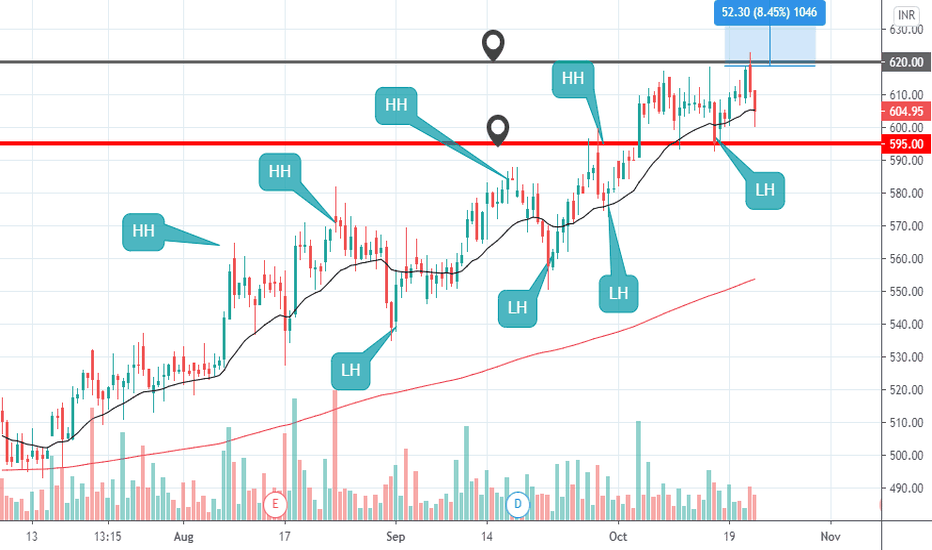The image size is (932, 550).
Task: Select the thick red horizontal support line
Action: (440, 143)
